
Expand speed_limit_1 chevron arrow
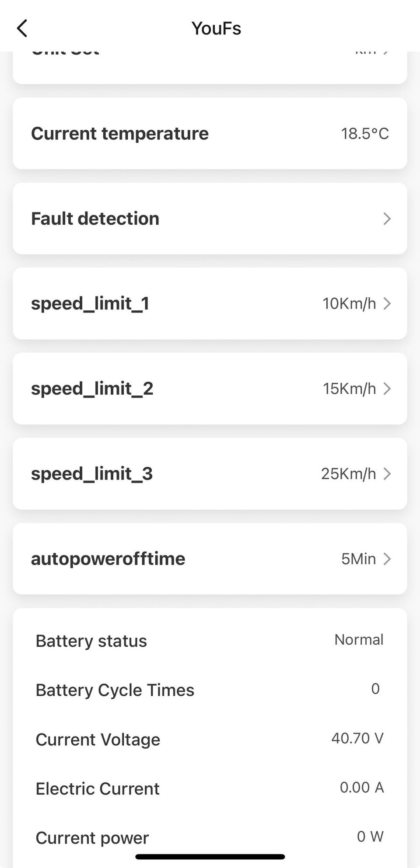click(386, 303)
